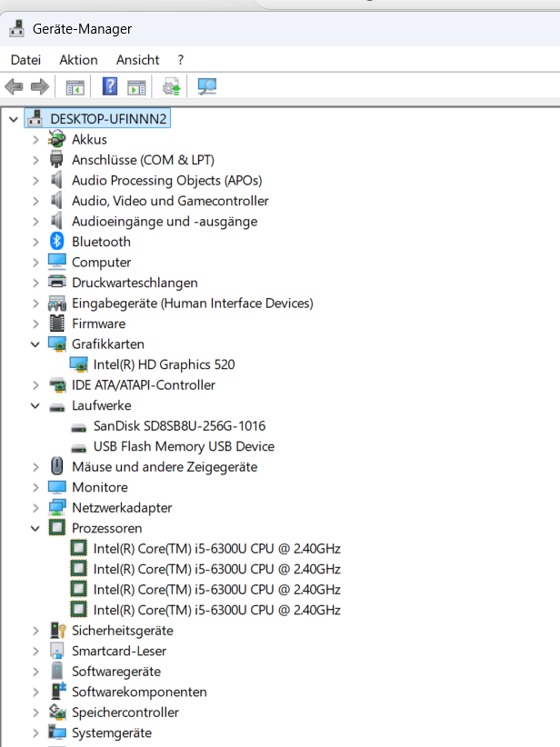Select USB Flash Memory USB Device
This screenshot has height=747, width=560.
coord(184,446)
